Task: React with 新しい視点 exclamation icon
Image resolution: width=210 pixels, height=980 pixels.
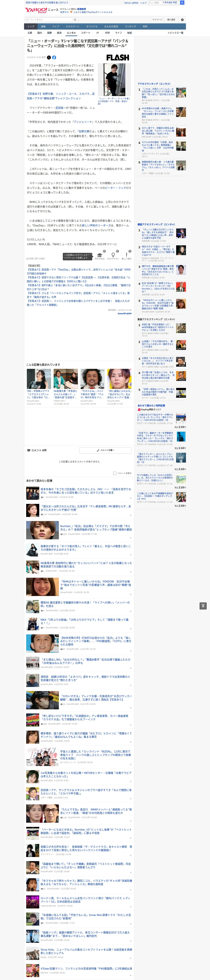Action: click(127, 255)
